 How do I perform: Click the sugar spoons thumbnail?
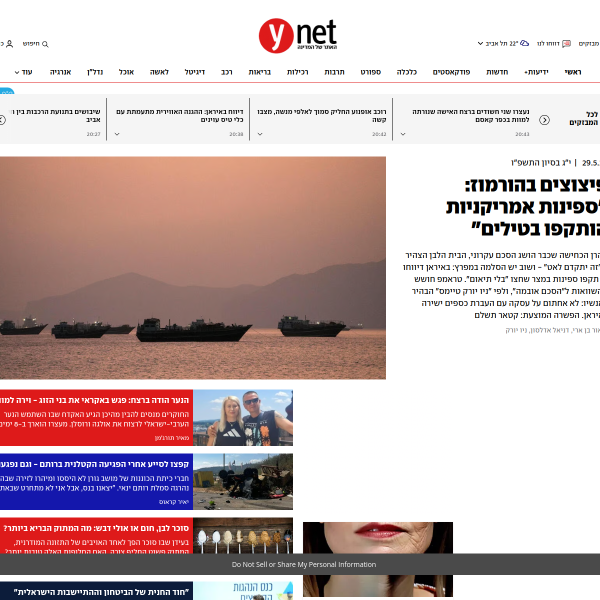click(243, 535)
